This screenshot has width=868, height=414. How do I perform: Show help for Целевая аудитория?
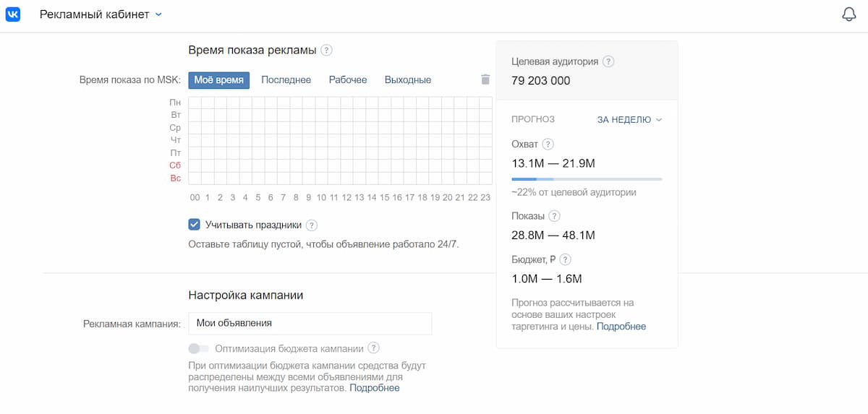click(608, 62)
